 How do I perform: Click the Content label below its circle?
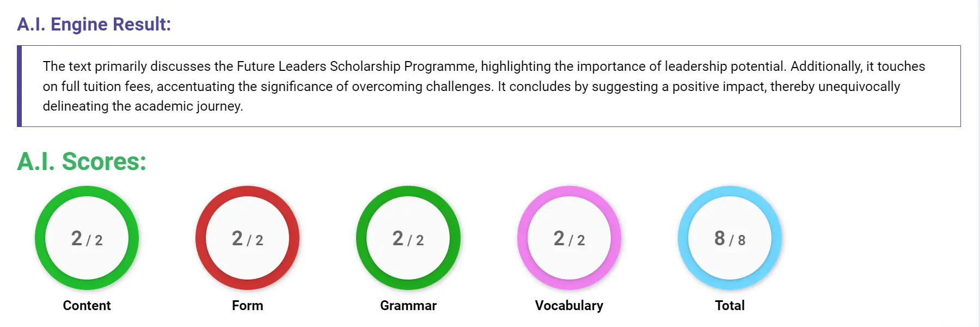(87, 305)
